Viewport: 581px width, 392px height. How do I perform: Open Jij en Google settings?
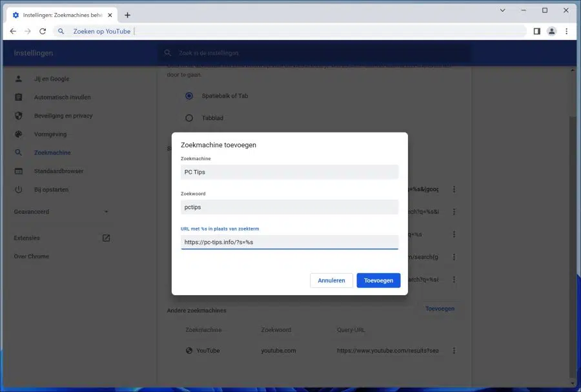point(52,79)
